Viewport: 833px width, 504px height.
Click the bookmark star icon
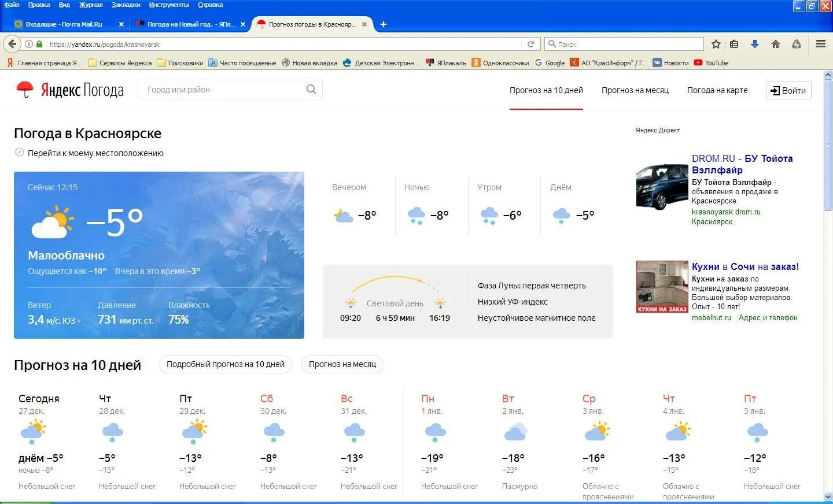point(716,44)
